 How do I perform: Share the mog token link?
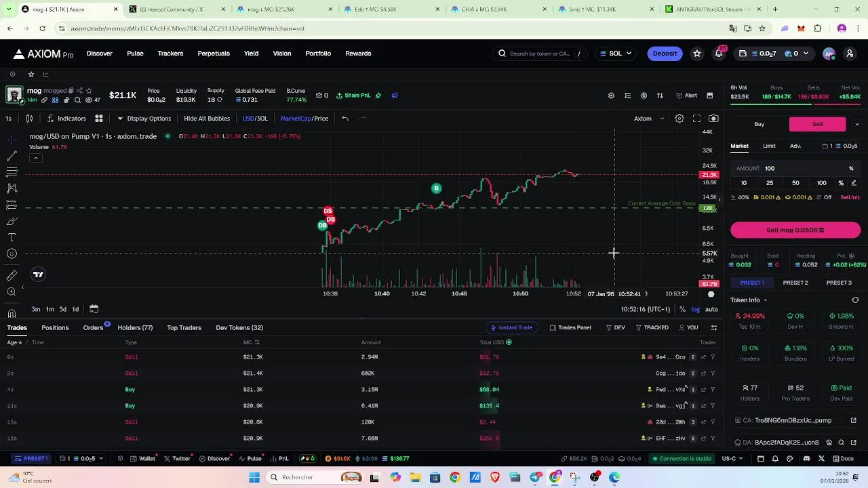point(79,91)
